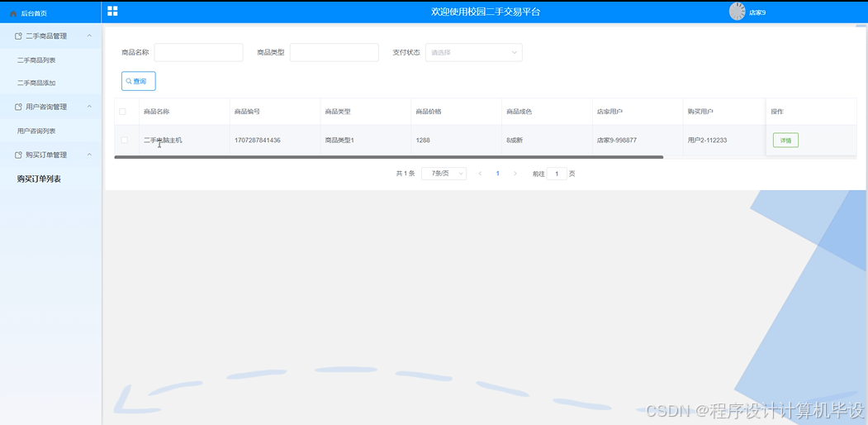Select page number 1 in pagination
The width and height of the screenshot is (868, 425).
[x=498, y=174]
